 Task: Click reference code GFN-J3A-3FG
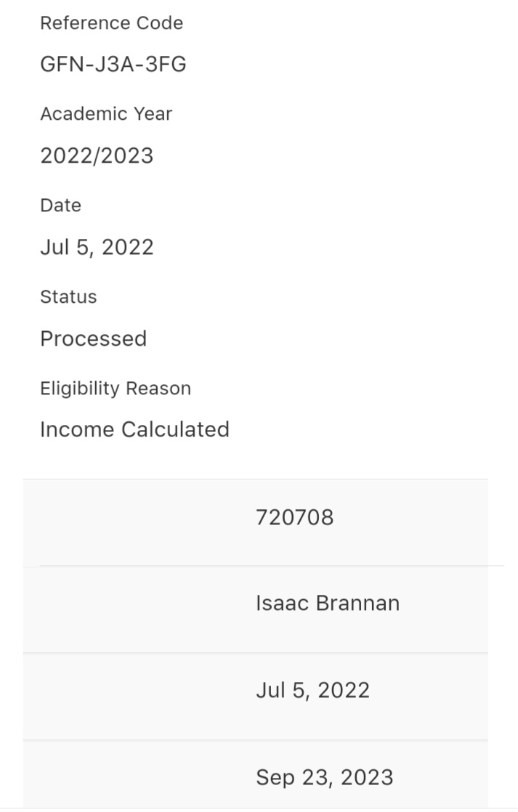pyautogui.click(x=113, y=64)
